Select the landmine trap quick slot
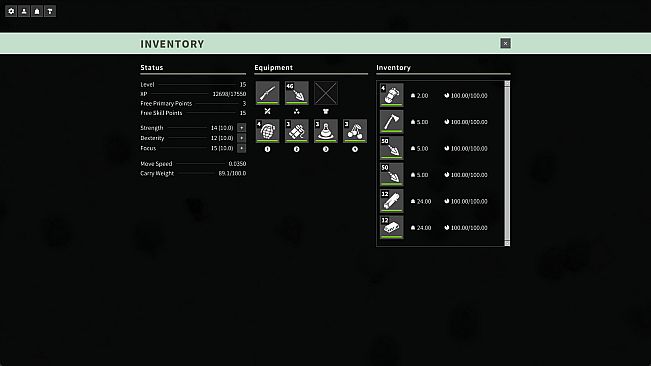The image size is (651, 366). coord(326,131)
